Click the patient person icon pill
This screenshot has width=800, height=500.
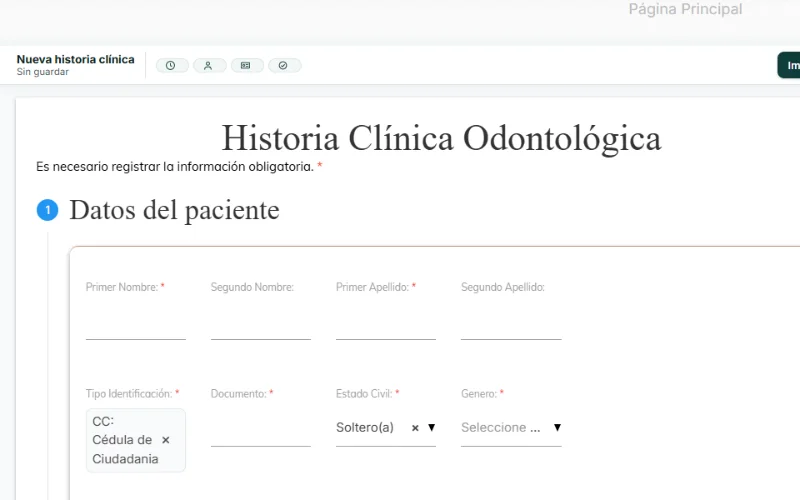(209, 65)
